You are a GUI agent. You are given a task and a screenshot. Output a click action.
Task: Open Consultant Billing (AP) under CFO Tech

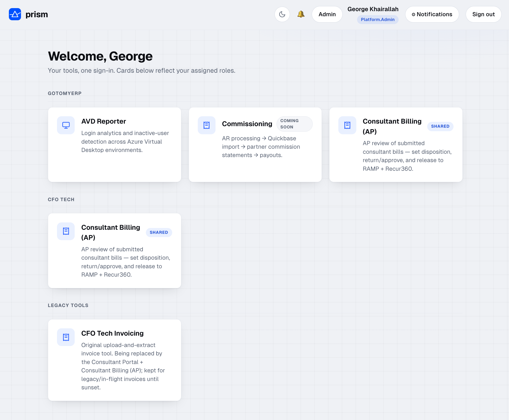111,232
